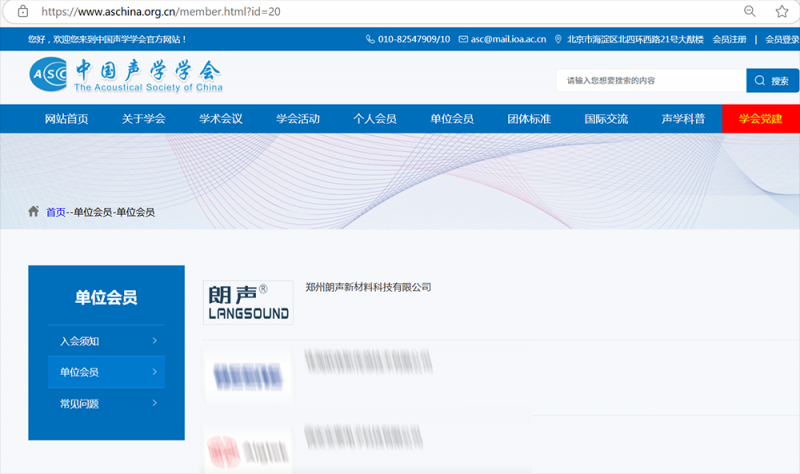Select 单位会员 in the sidebar list
Viewport: 800px width, 474px height.
[107, 371]
